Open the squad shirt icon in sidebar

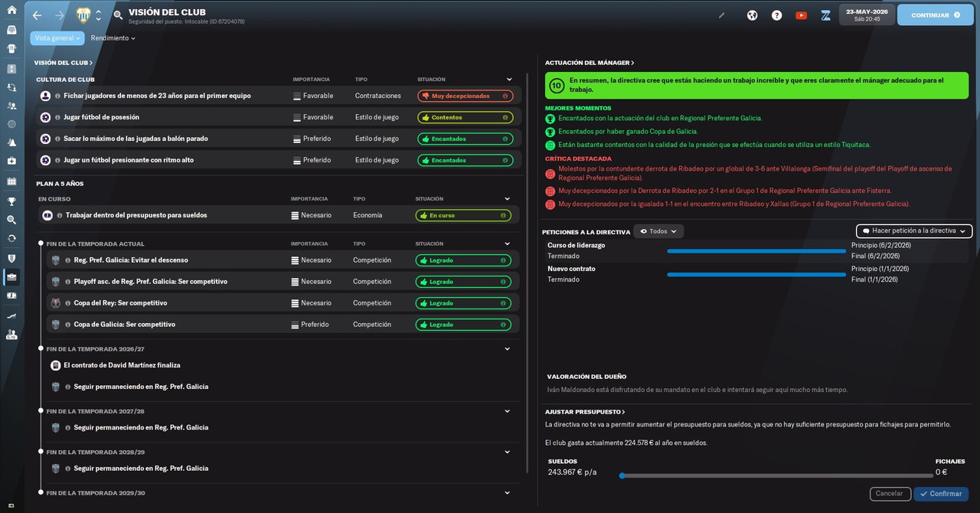point(11,49)
